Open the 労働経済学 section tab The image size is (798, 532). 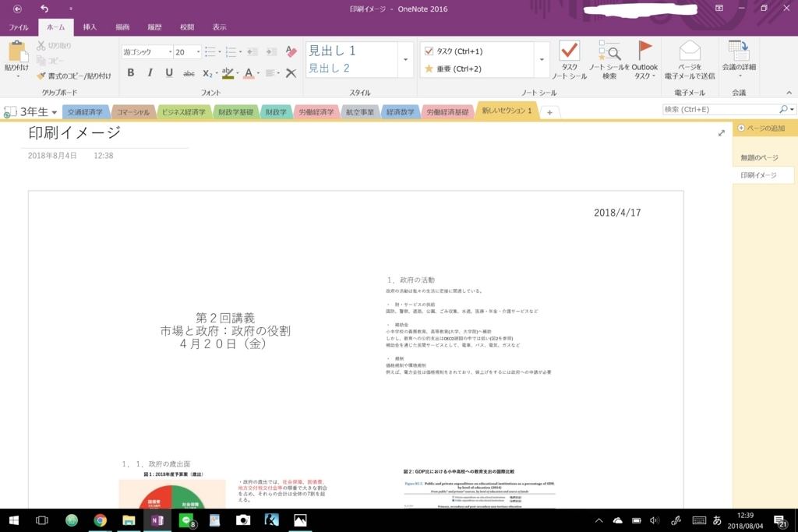pyautogui.click(x=317, y=111)
